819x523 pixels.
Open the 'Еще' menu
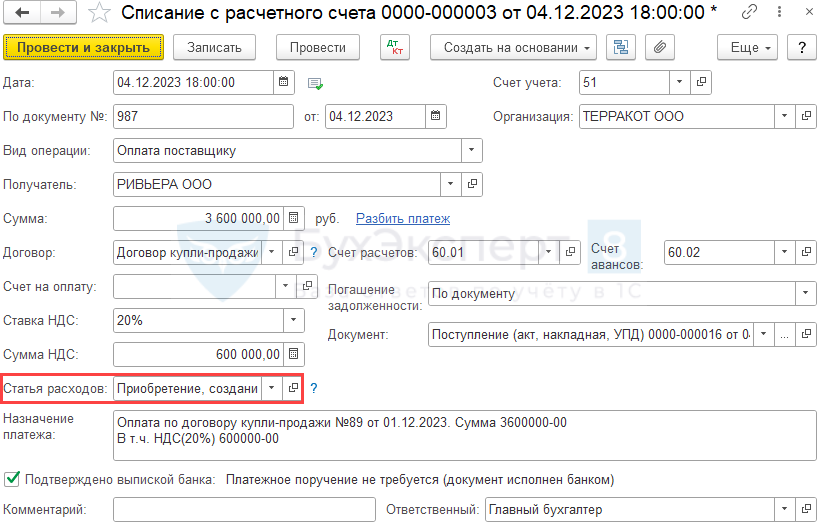[x=750, y=47]
